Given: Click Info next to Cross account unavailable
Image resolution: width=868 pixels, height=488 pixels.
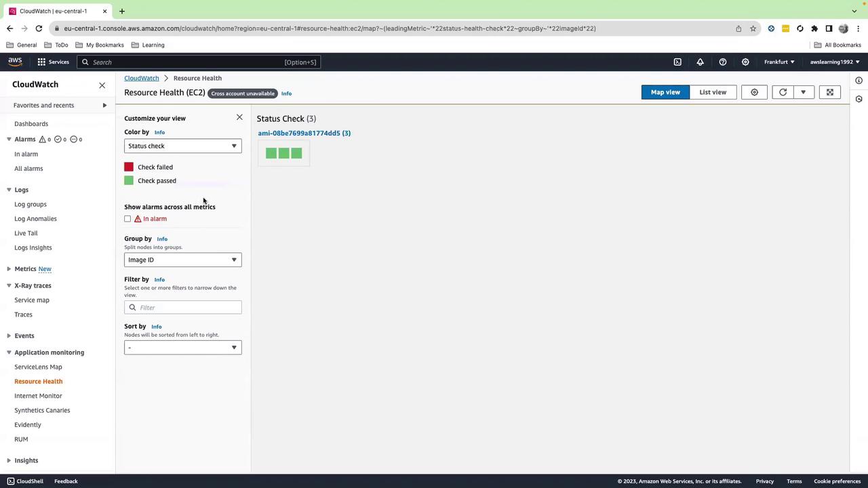Looking at the screenshot, I should (x=286, y=94).
